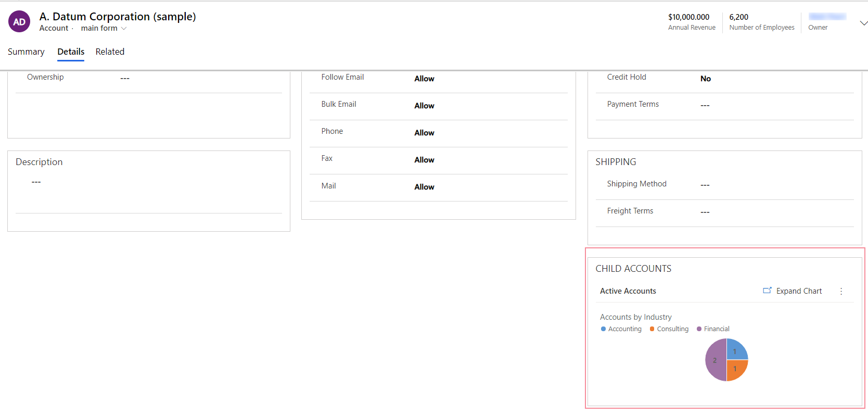Toggle the Bulk Email Allow setting
The width and height of the screenshot is (868, 415).
click(x=424, y=106)
